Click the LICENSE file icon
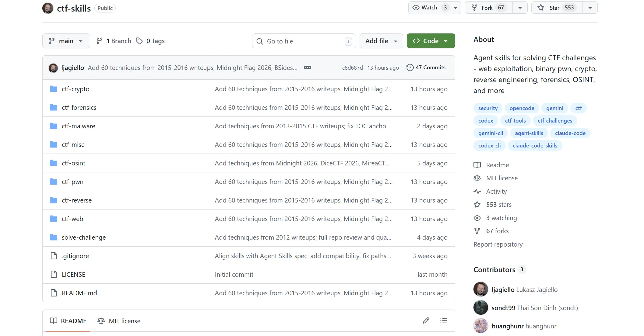Screen dimensions: 644x336 (x=54, y=274)
